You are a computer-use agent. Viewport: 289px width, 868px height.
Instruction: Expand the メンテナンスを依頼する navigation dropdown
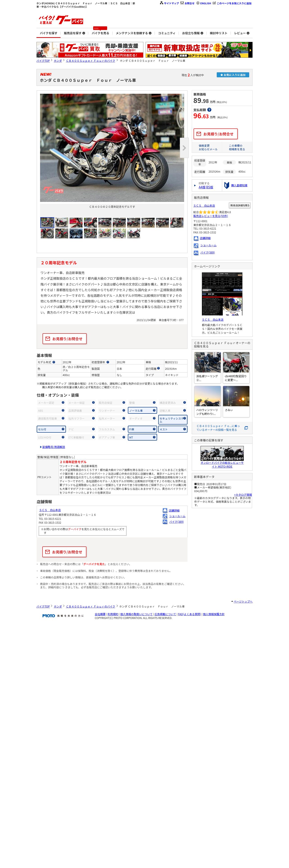coord(133,33)
